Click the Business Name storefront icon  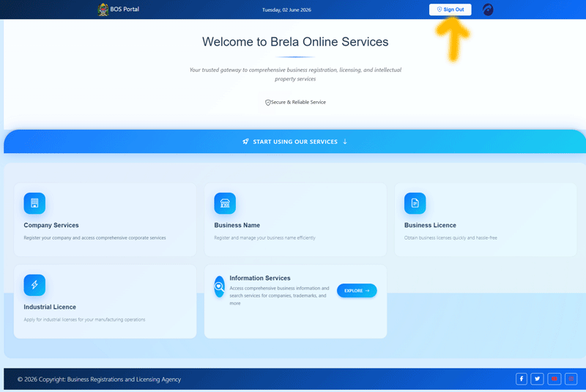pos(225,203)
